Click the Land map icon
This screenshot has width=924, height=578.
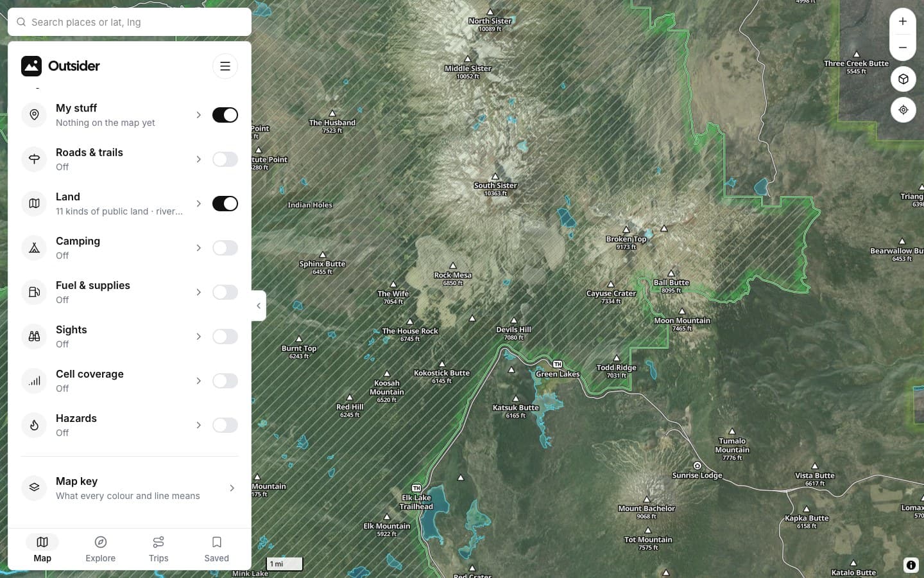[x=34, y=204]
